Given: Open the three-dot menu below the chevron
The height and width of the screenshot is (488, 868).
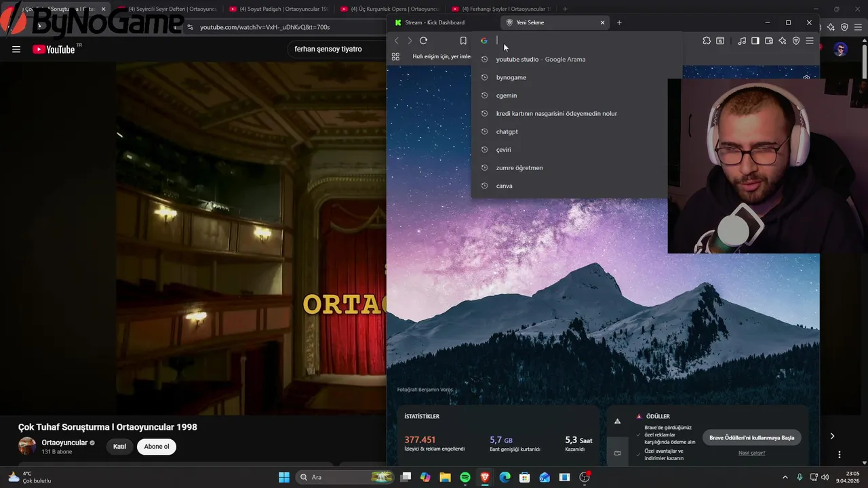Looking at the screenshot, I should pos(840,454).
